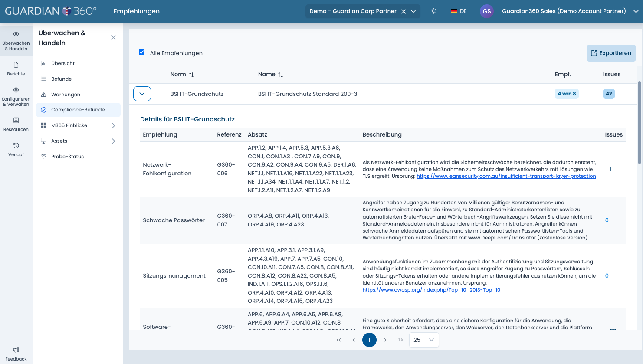The image size is (643, 364).
Task: Open issues count 1 for Netzwerk-Fehlkonfiguration
Action: (610, 169)
